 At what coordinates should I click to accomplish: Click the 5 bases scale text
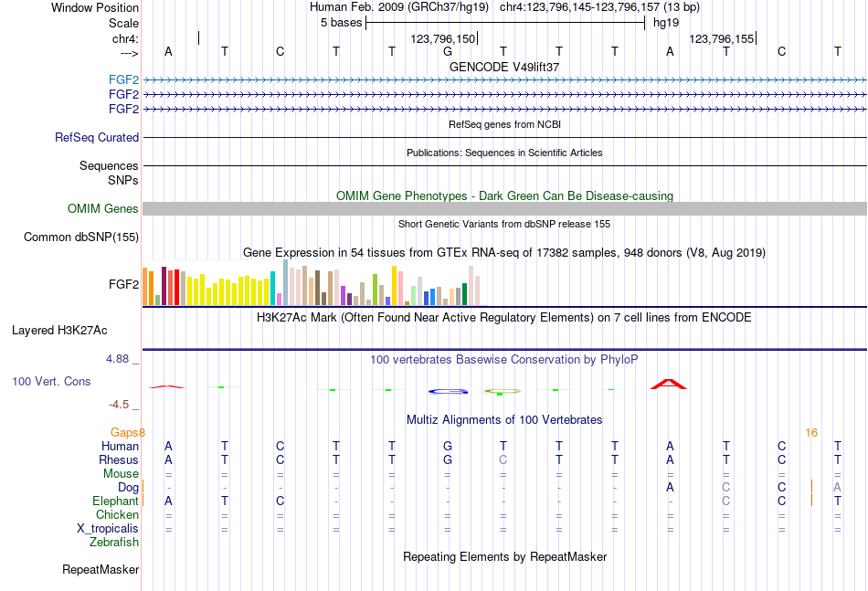point(341,23)
